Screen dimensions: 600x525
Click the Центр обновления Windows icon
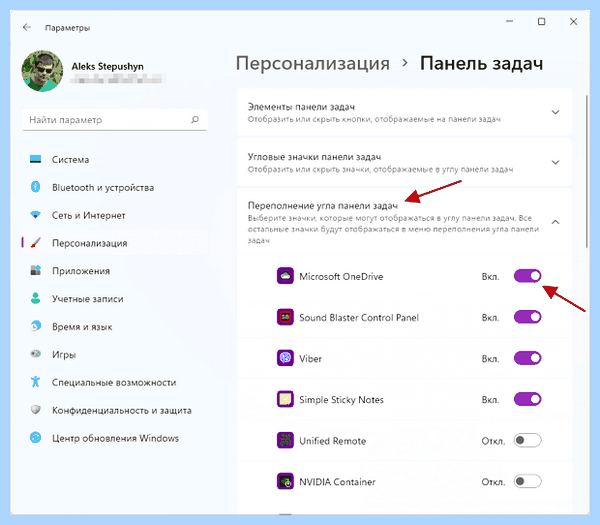36,438
